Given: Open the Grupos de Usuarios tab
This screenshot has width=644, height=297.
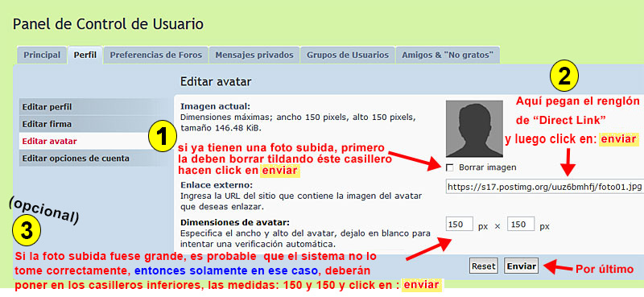Looking at the screenshot, I should pos(348,55).
